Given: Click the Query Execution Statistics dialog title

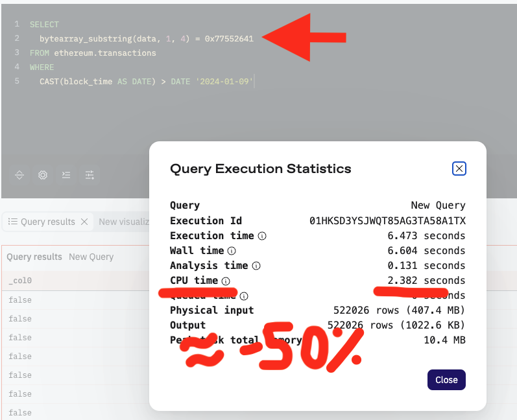Looking at the screenshot, I should tap(261, 169).
